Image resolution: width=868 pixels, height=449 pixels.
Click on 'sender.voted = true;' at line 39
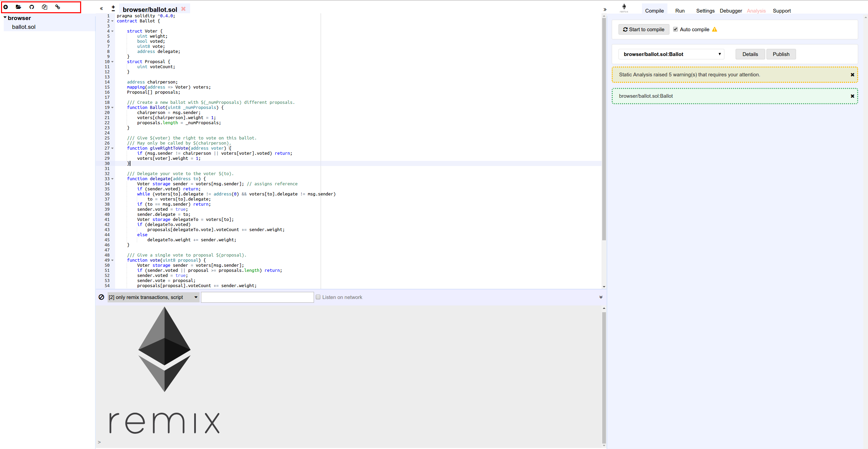point(162,209)
